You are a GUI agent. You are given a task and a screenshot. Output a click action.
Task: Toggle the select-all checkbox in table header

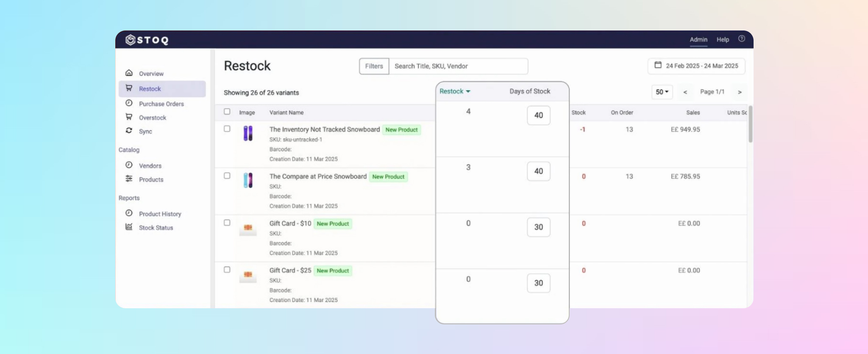227,112
